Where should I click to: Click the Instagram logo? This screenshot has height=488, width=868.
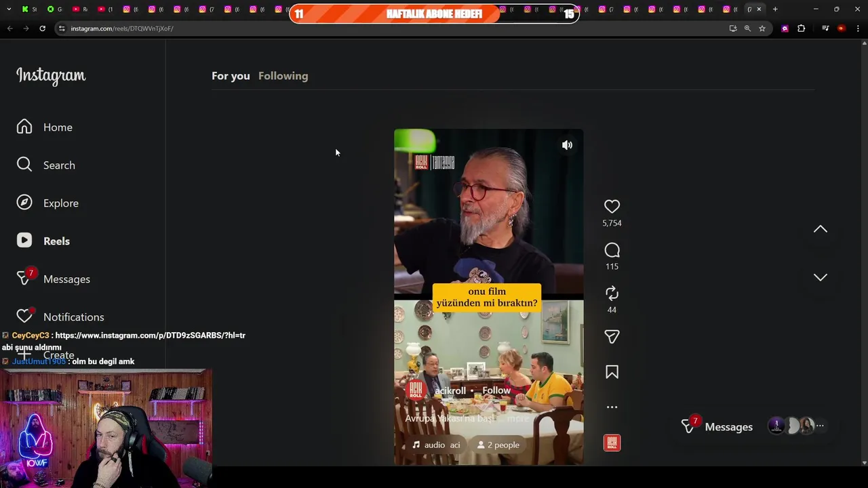point(51,76)
